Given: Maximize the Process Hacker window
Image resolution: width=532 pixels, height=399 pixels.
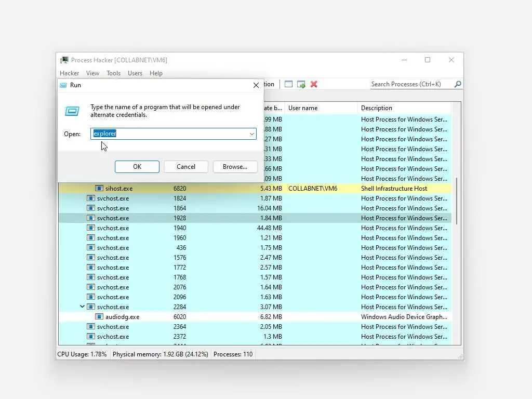Looking at the screenshot, I should (428, 60).
